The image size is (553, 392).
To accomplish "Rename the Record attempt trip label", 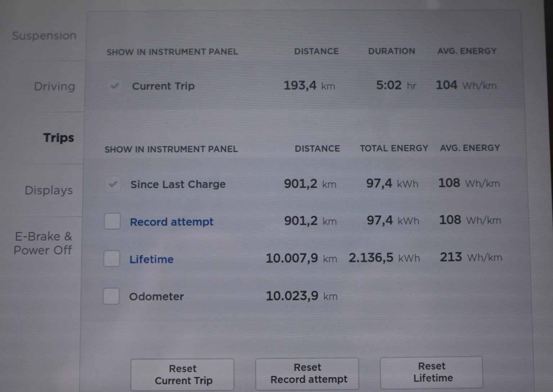I will pyautogui.click(x=171, y=222).
